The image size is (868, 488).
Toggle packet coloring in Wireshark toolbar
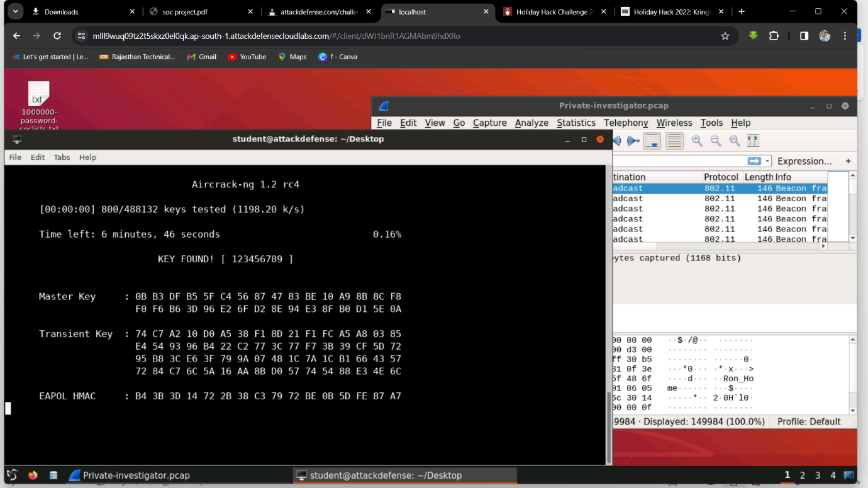674,141
